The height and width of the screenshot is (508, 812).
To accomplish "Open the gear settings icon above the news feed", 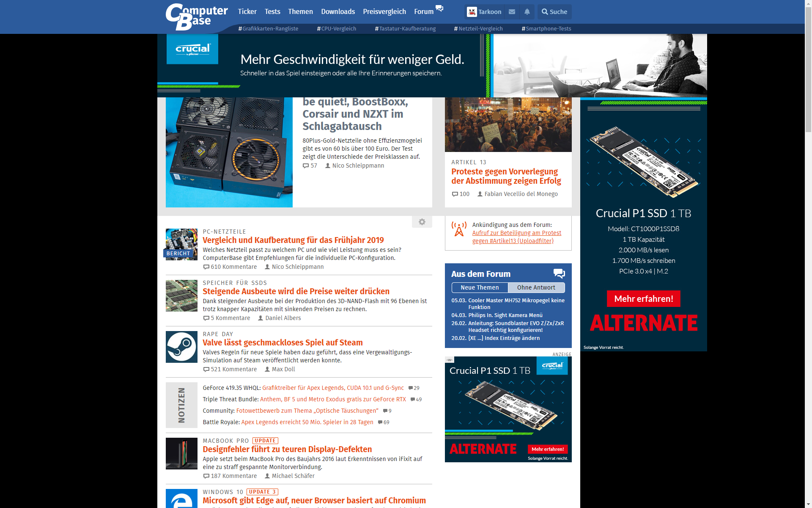I will [x=422, y=221].
